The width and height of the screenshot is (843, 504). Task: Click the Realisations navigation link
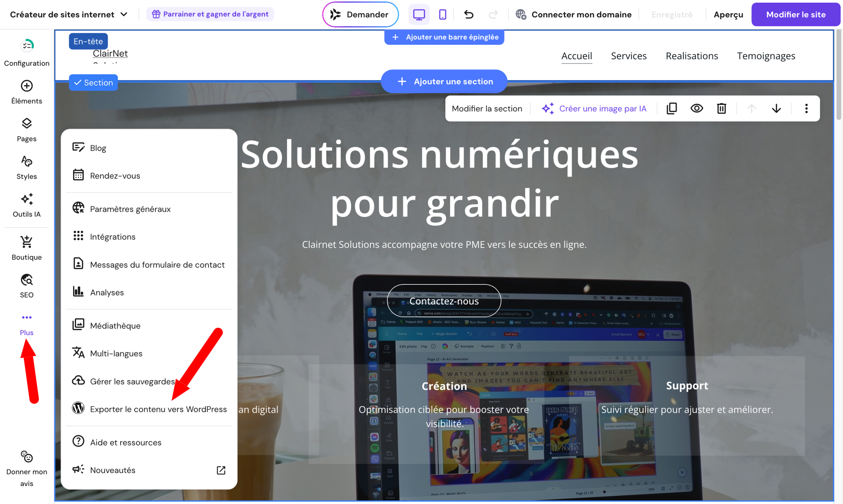(x=692, y=56)
